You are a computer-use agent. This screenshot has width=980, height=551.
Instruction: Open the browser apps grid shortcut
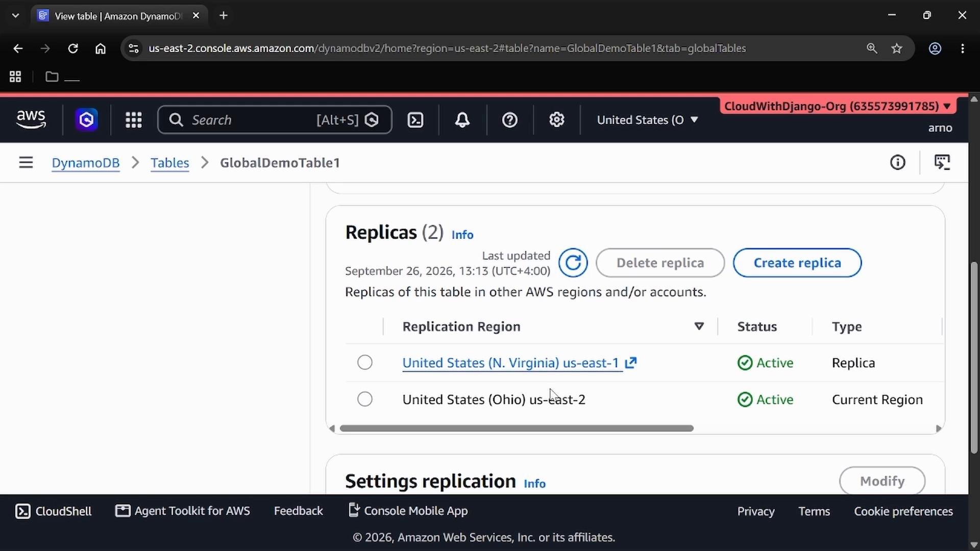coord(15,77)
